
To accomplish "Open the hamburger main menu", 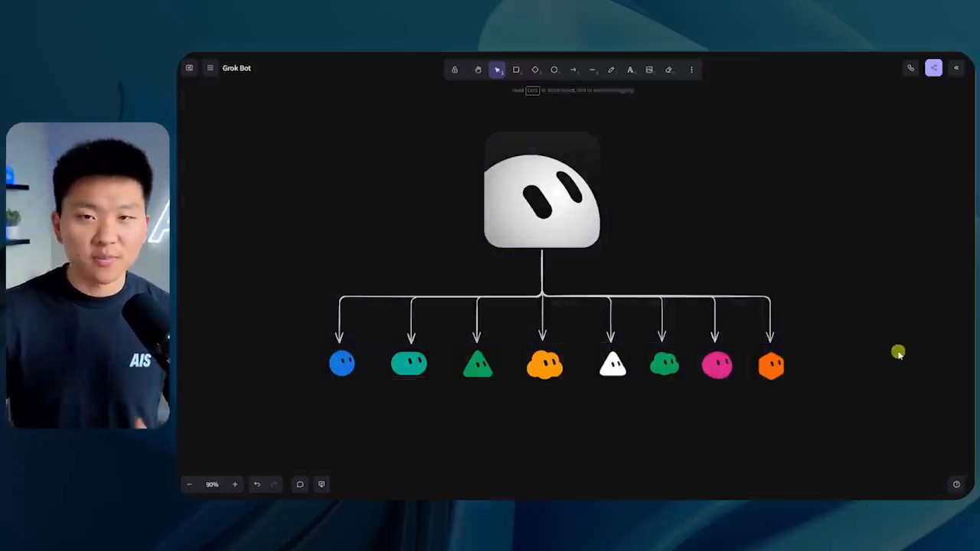I will click(x=210, y=68).
